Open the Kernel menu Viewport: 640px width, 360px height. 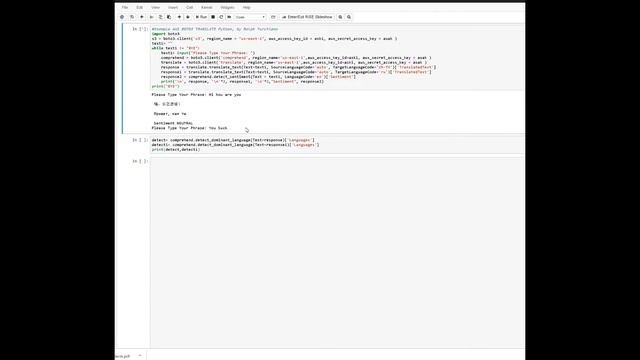point(207,7)
